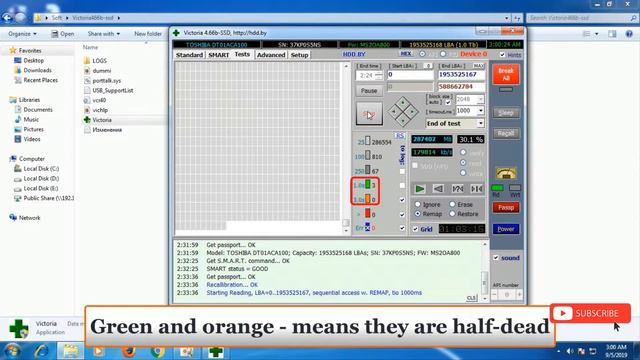Screen dimensions: 640x360
Task: Open the Explorer view options dropdown arrow
Action: click(597, 34)
